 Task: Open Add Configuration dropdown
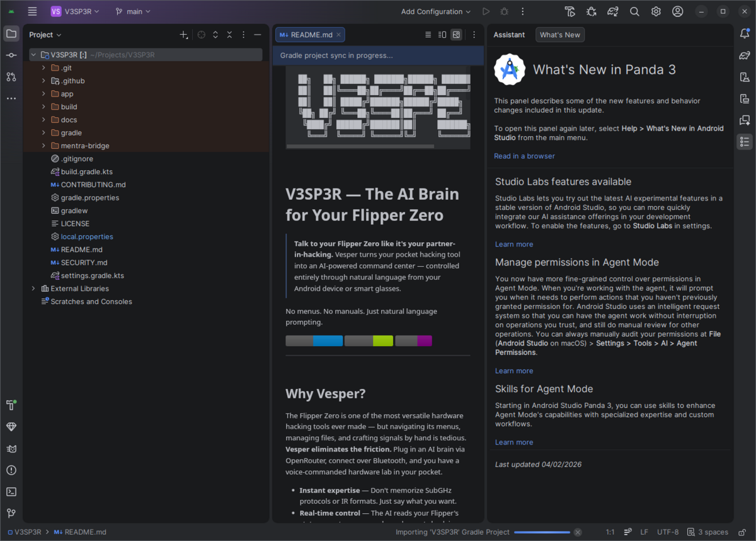pos(436,11)
